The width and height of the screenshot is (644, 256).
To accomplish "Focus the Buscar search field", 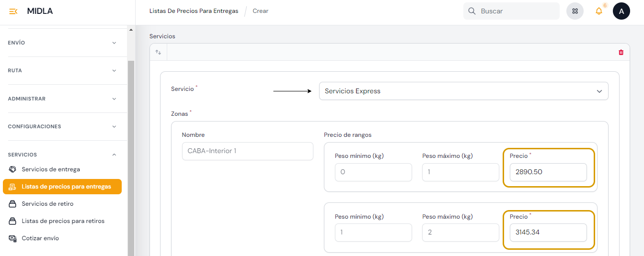I will (x=511, y=11).
